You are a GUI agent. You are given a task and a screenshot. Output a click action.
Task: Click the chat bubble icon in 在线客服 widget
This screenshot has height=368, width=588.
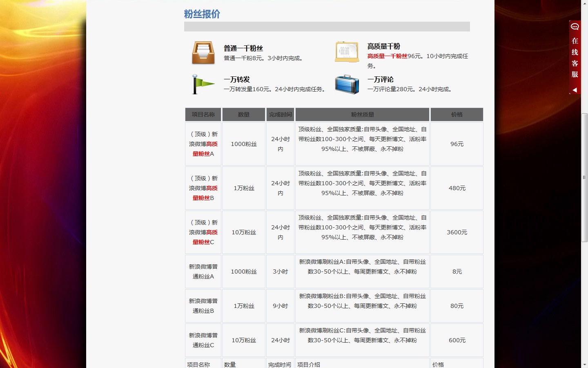[x=575, y=27]
